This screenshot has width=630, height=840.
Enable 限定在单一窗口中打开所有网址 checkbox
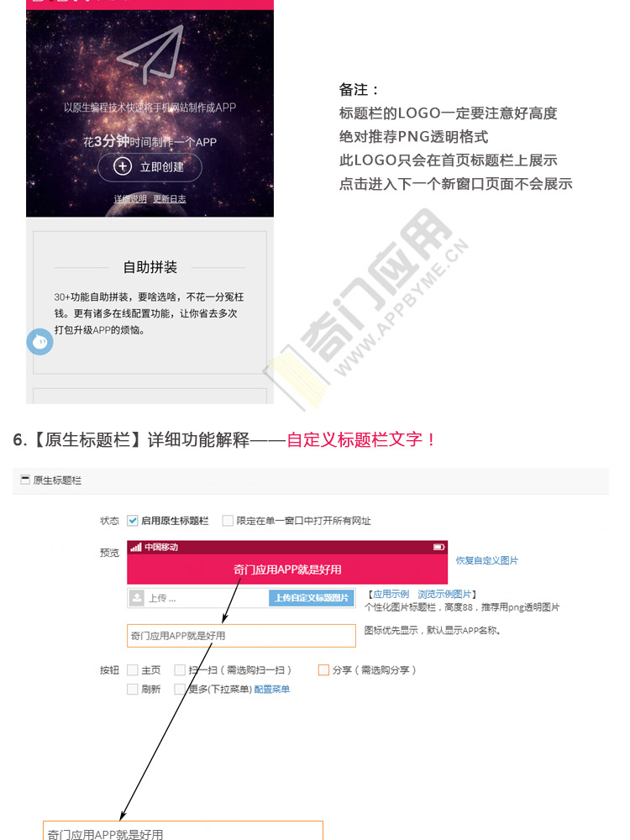click(x=228, y=520)
